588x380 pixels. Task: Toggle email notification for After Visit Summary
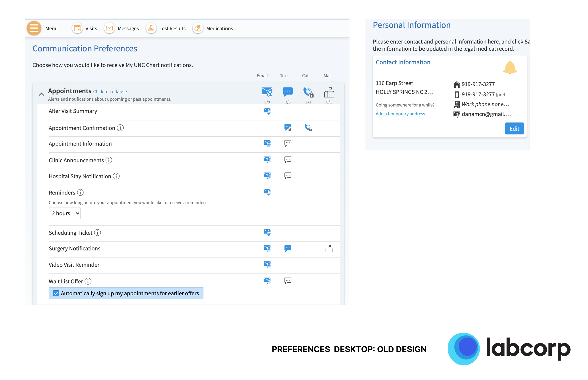pyautogui.click(x=267, y=111)
